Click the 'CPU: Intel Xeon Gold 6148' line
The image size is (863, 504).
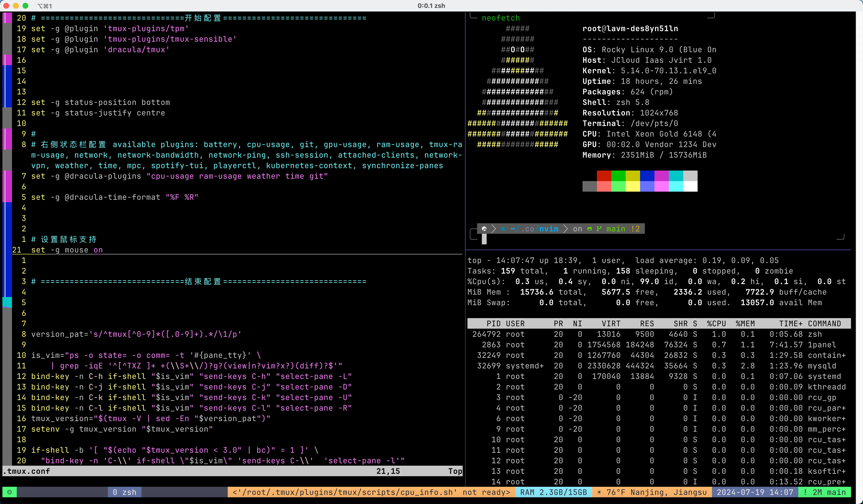[x=649, y=134]
